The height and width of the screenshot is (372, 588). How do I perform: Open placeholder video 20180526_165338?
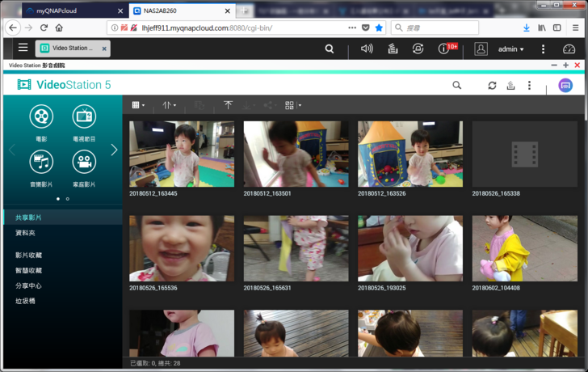tap(525, 154)
